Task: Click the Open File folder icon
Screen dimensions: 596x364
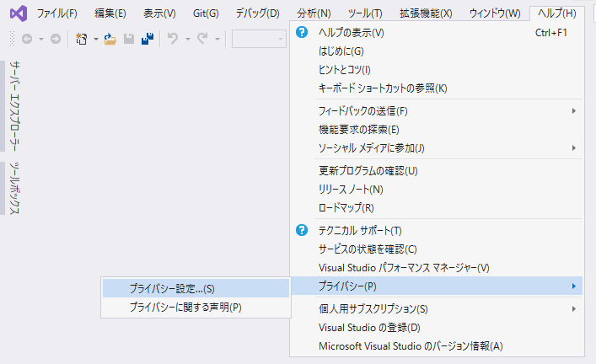Action: click(110, 39)
